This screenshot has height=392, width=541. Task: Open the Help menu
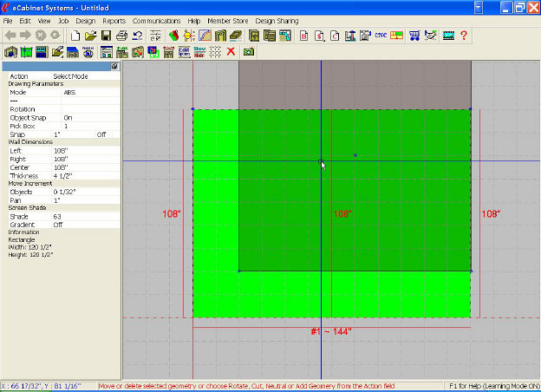(x=194, y=21)
